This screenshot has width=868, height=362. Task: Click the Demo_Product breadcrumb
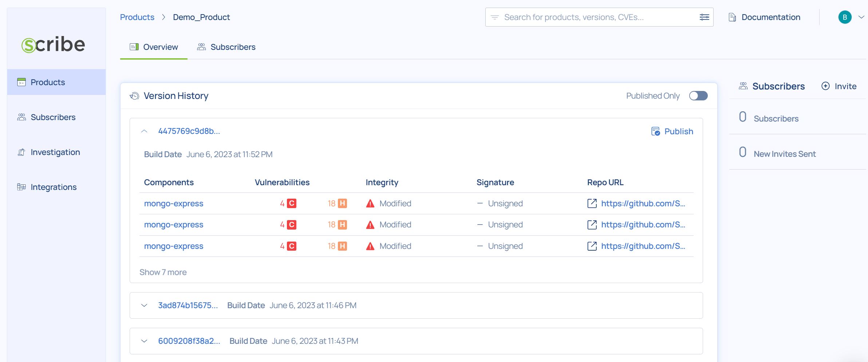coord(201,17)
